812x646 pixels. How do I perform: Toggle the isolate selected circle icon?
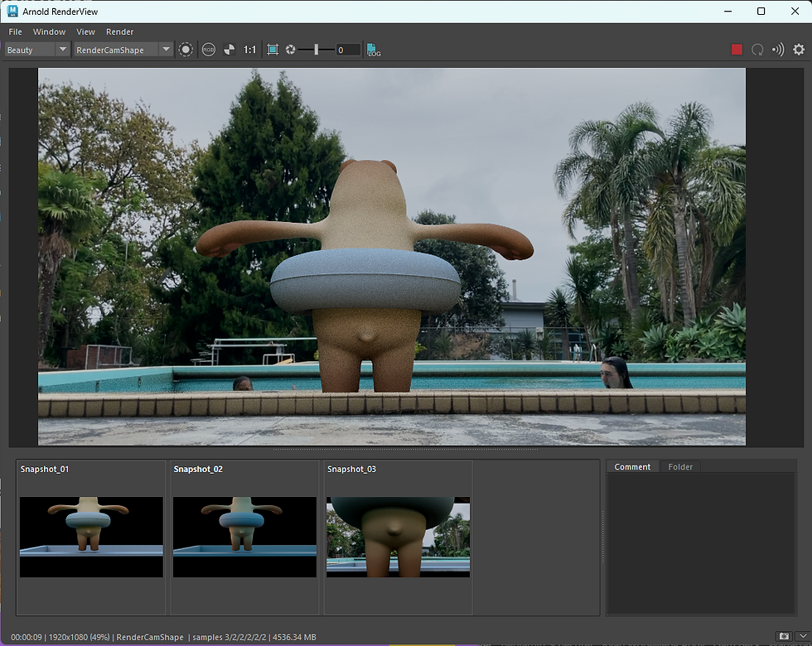(x=186, y=50)
